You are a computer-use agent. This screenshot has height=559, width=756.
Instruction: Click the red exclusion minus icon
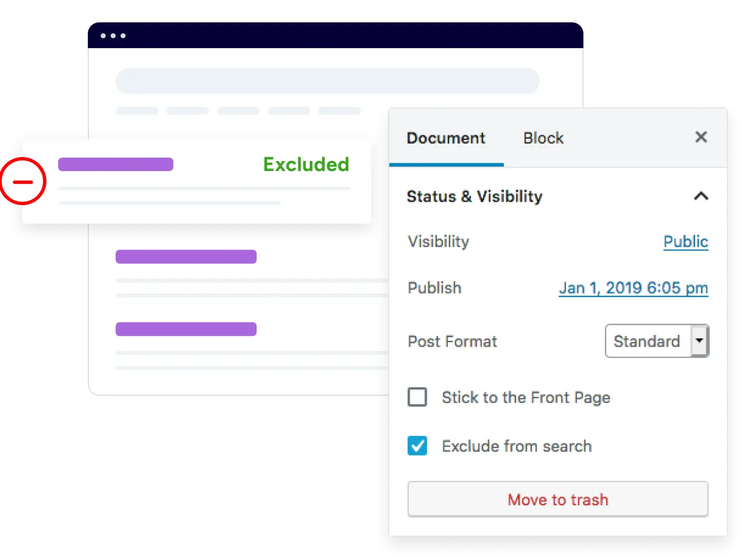click(23, 181)
